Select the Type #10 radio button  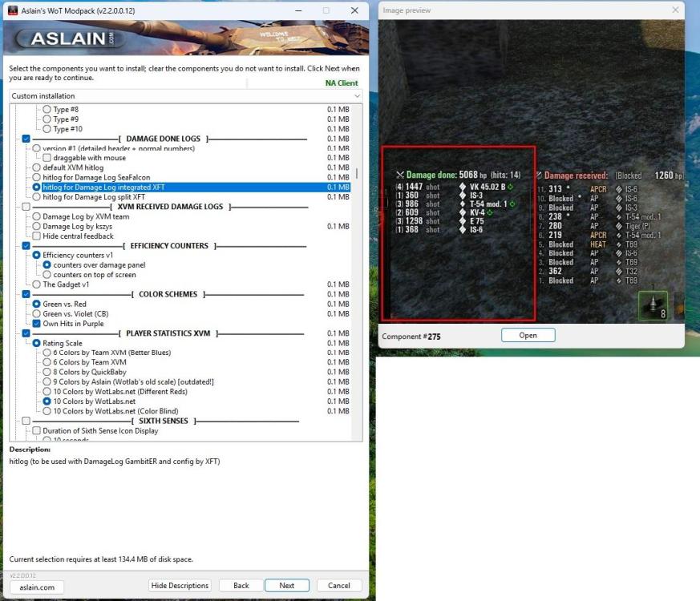47,129
